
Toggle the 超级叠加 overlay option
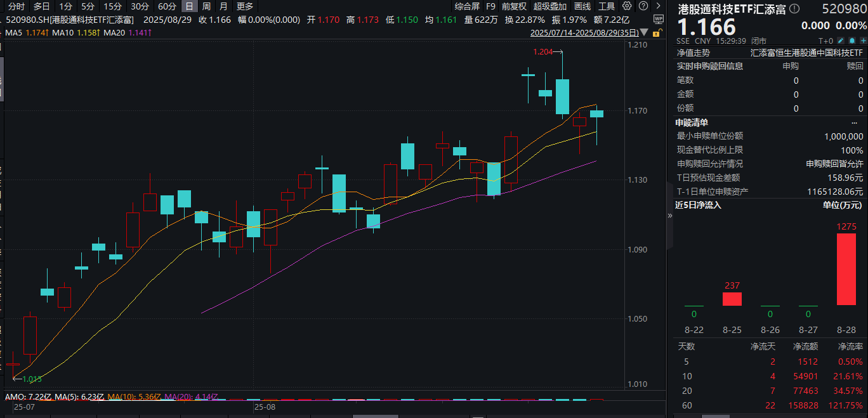click(x=550, y=6)
